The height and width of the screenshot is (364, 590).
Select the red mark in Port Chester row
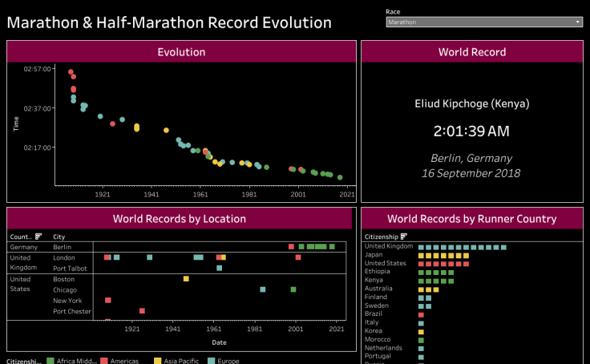142,310
